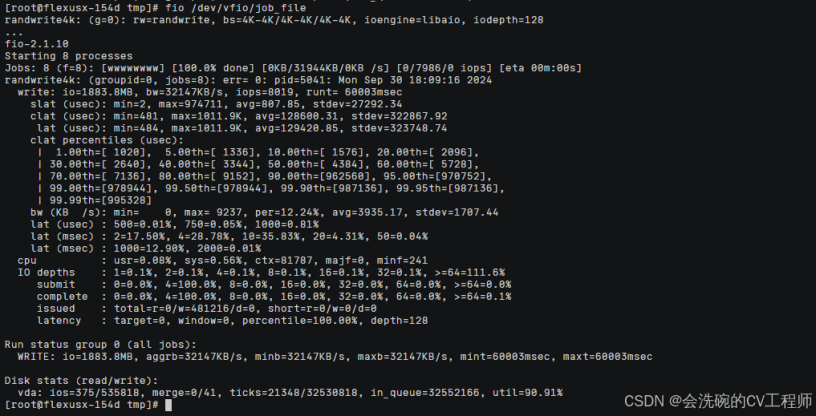Click the 'cpu' stats row label

tap(27, 260)
